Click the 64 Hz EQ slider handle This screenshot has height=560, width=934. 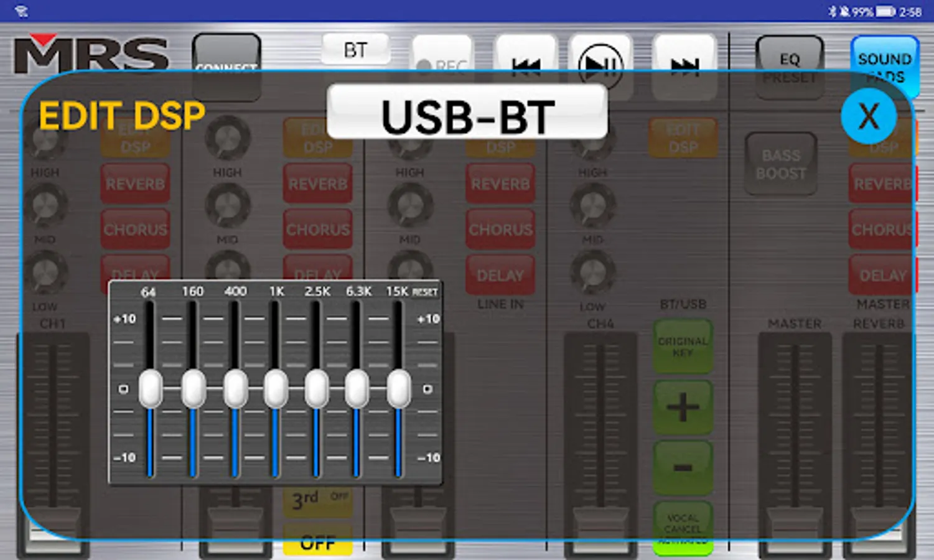(x=150, y=388)
